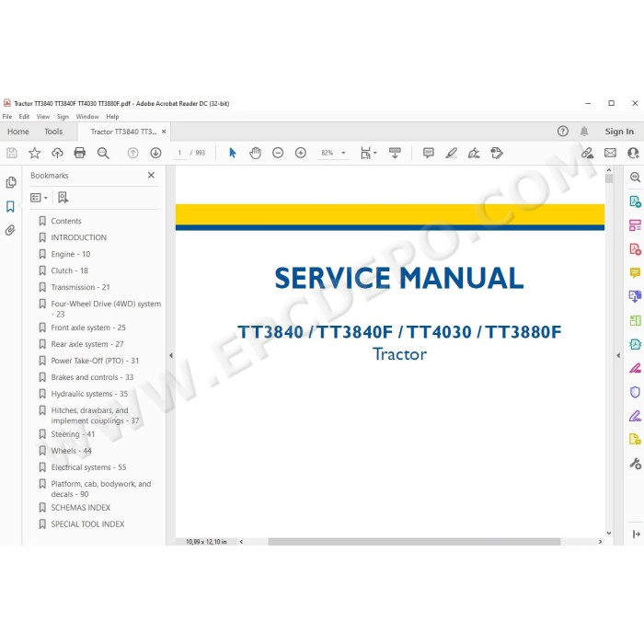Click the scrolling mode keyboard icon
This screenshot has height=644, width=644.
click(395, 154)
